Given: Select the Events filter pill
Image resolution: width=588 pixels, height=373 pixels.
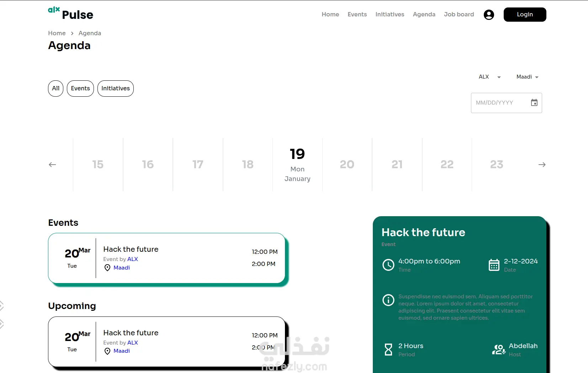Looking at the screenshot, I should click(80, 89).
